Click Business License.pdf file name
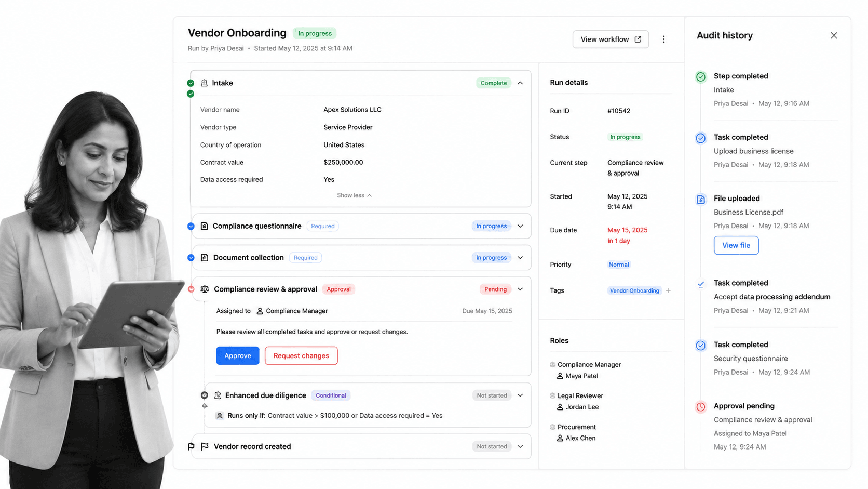 click(x=749, y=212)
